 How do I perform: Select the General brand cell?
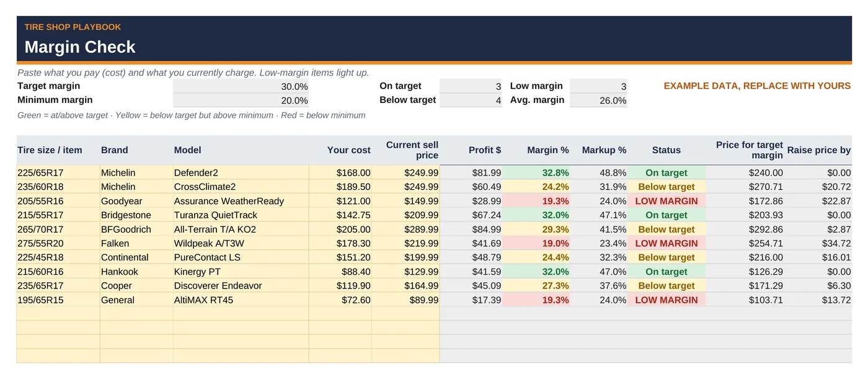pyautogui.click(x=136, y=300)
